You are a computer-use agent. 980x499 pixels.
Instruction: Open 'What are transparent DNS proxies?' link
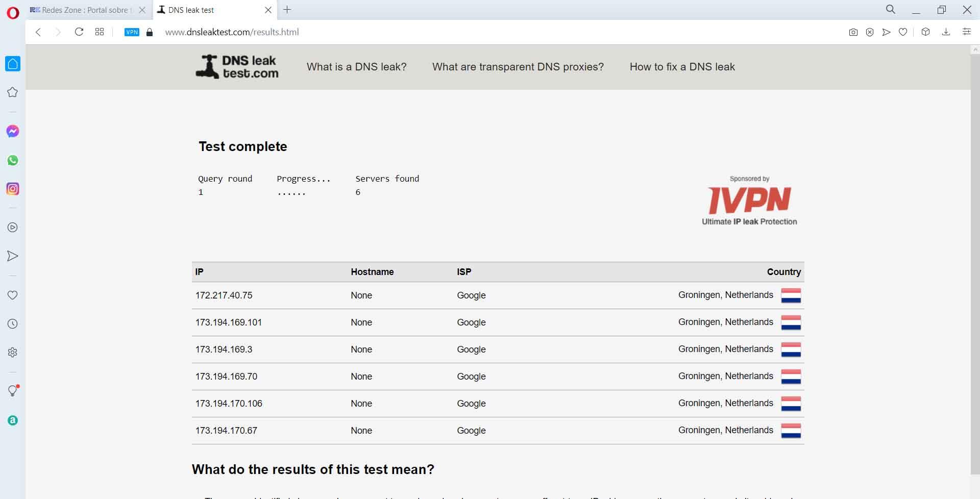(518, 67)
